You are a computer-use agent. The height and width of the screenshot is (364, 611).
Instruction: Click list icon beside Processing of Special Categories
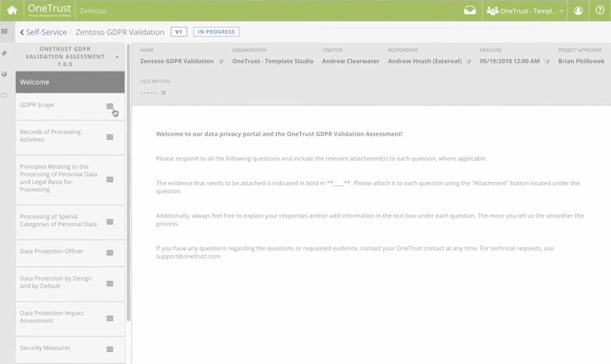pos(110,222)
